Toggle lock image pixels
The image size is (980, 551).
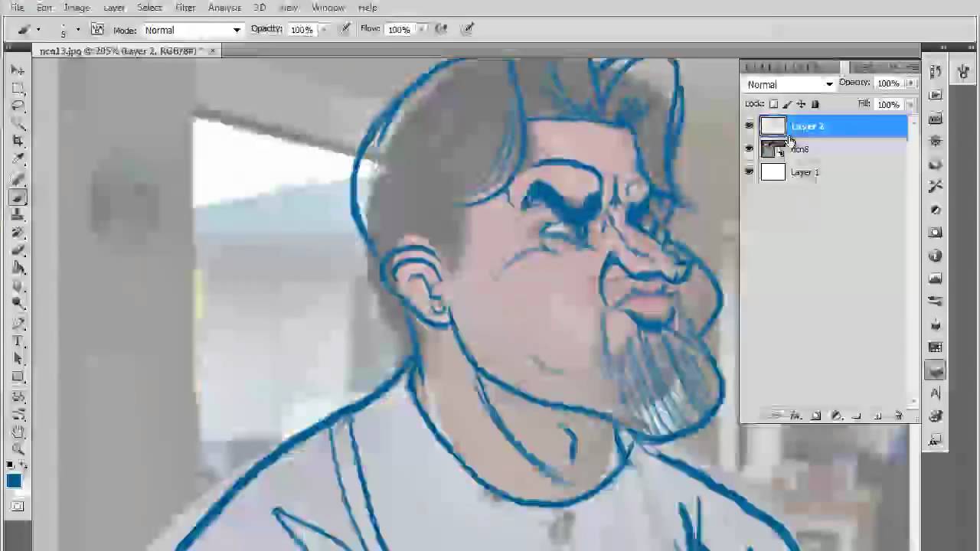point(787,104)
